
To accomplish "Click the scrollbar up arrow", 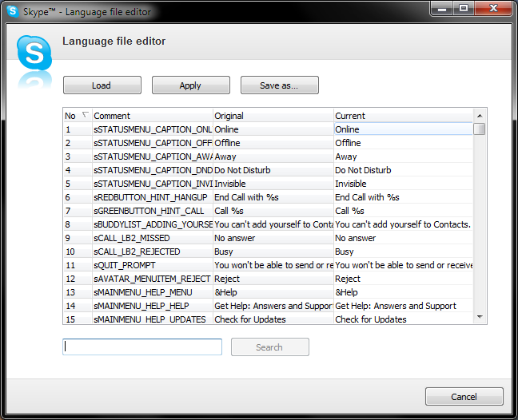I will [480, 116].
